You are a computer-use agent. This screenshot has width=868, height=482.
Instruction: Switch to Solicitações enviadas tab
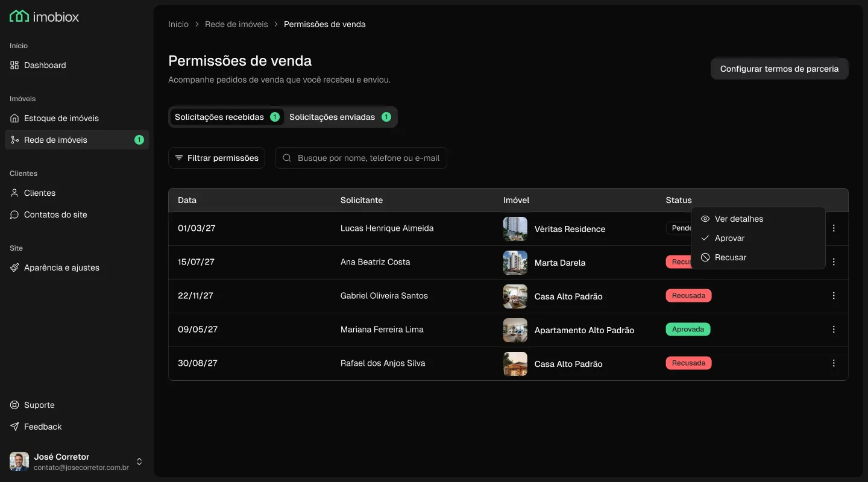(340, 117)
